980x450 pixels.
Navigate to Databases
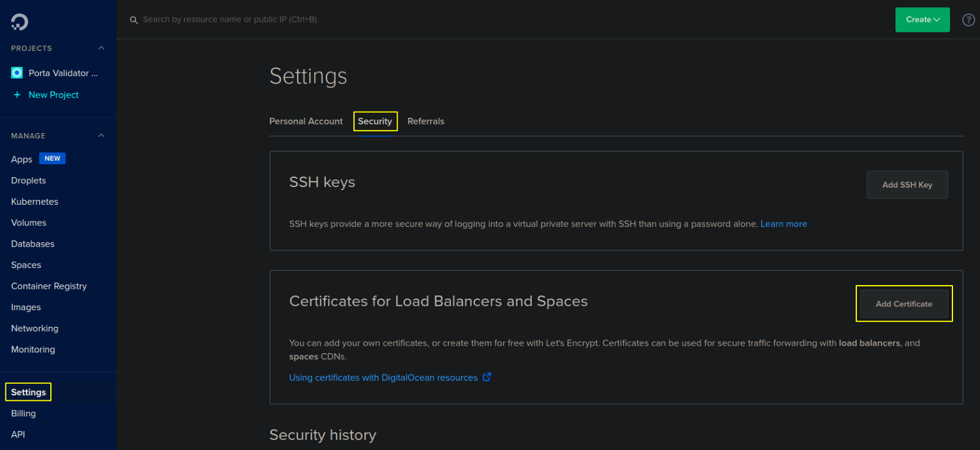(32, 244)
